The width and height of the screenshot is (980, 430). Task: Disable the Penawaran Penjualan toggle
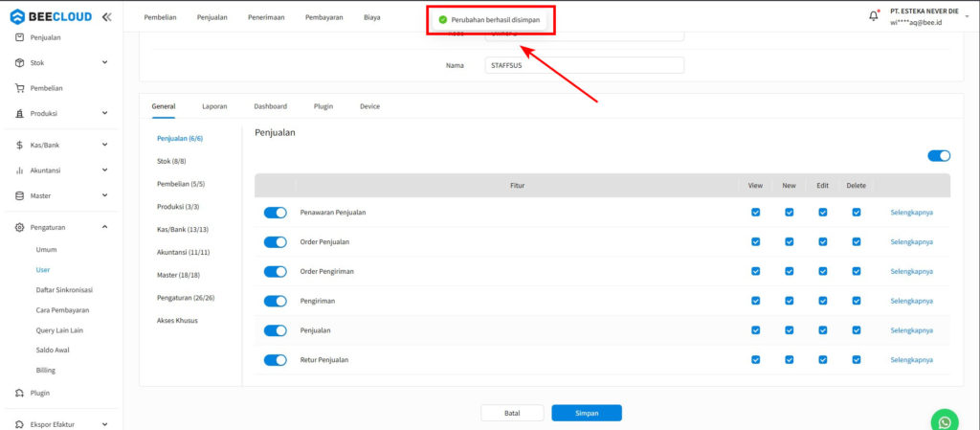tap(276, 213)
